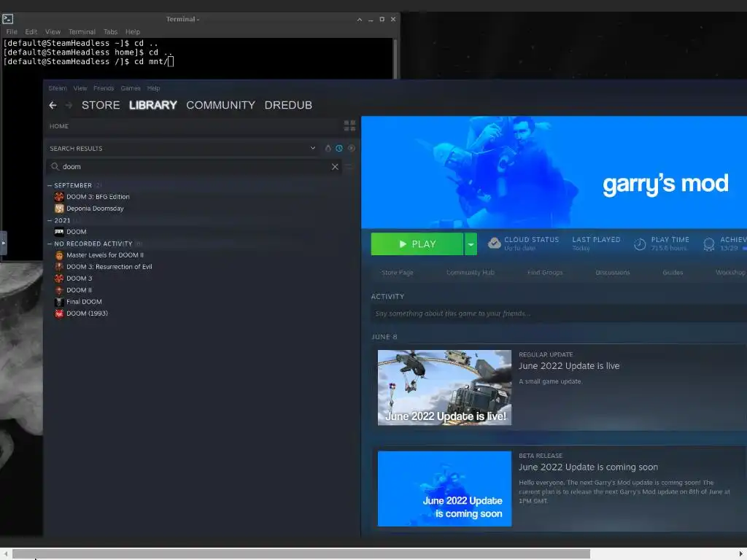Click the magnifier icon in library search
Screen dimensions: 747x560
[x=55, y=166]
